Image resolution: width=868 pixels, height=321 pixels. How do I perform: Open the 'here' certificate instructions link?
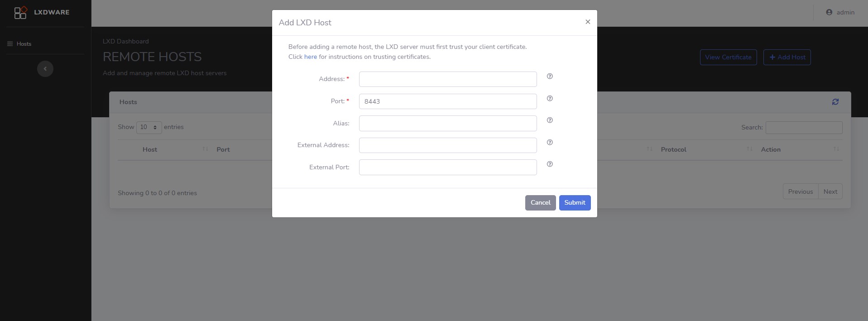click(311, 57)
